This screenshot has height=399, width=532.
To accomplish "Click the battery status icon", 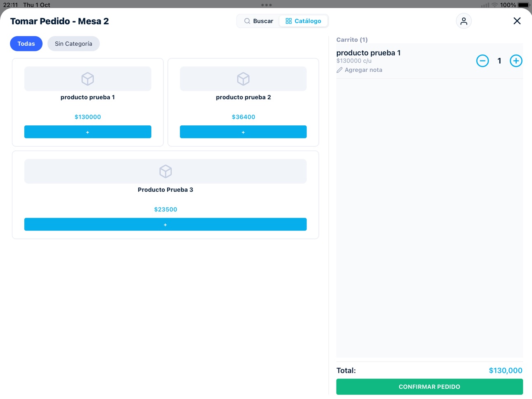I will coord(523,5).
